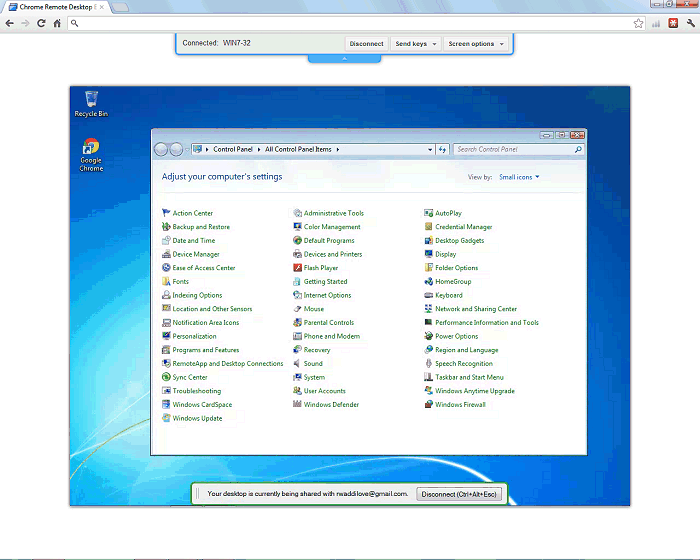
Task: Click Control Panel back navigation button
Action: (x=161, y=150)
